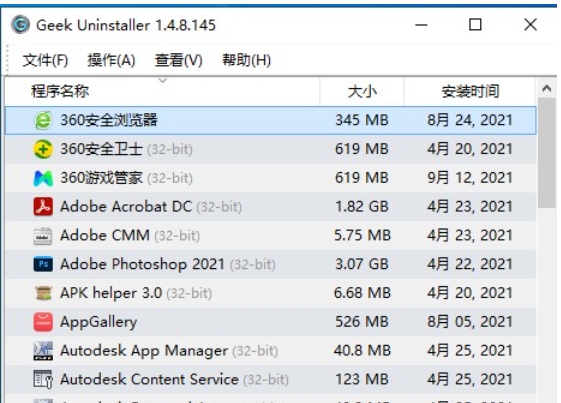This screenshot has width=561, height=403.
Task: Click the Autodesk Content Service icon
Action: click(43, 379)
